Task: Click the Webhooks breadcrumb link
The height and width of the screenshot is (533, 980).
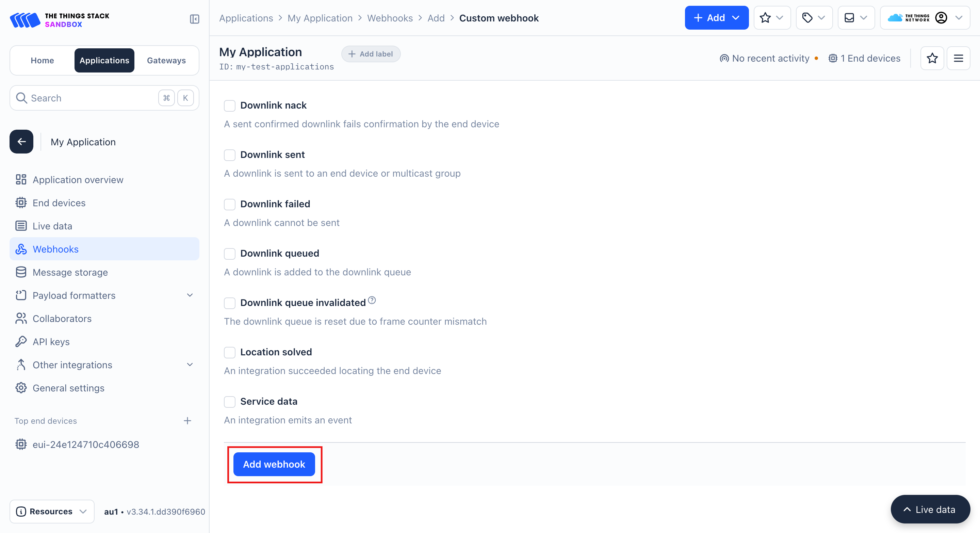Action: point(390,18)
